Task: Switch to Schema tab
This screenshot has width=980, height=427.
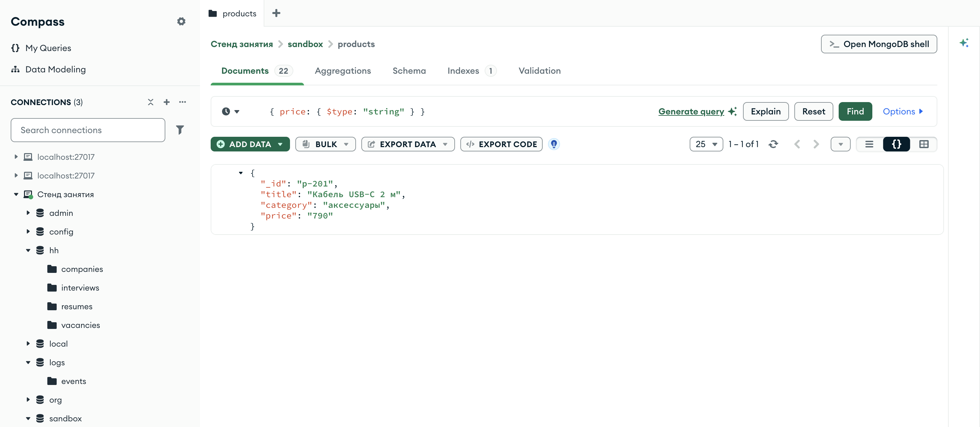Action: [409, 71]
